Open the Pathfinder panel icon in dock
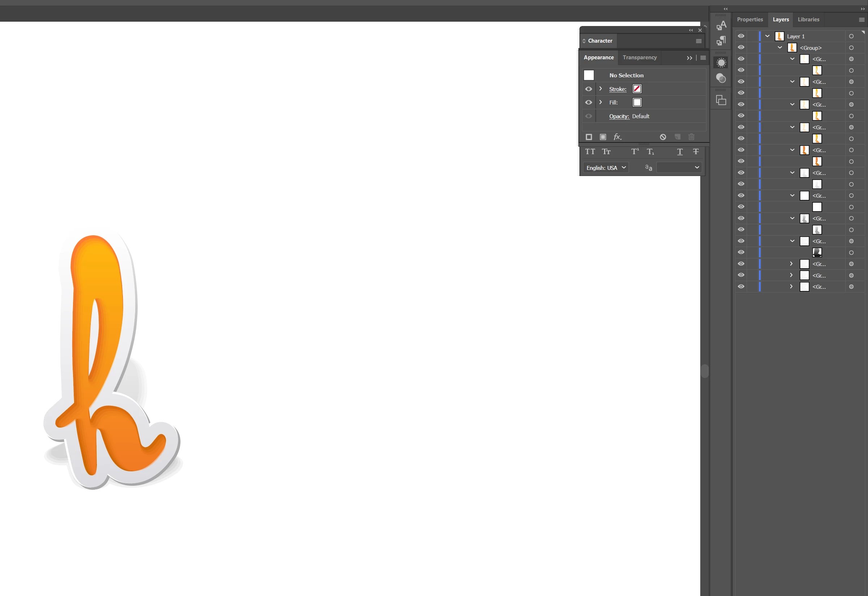Screen dimensions: 868x596 pos(721,100)
